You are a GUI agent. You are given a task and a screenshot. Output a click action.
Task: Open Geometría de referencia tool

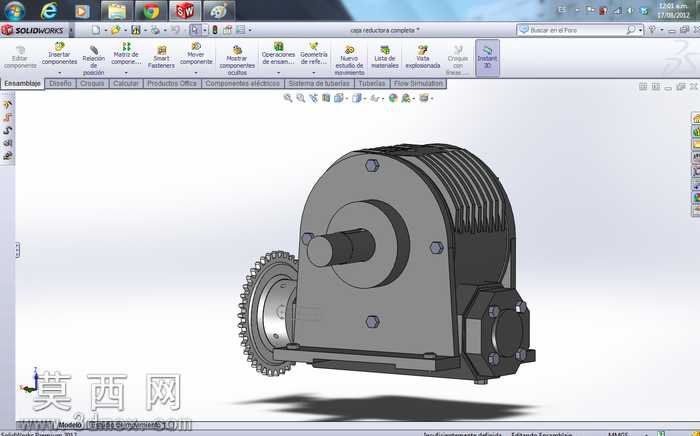coord(313,54)
